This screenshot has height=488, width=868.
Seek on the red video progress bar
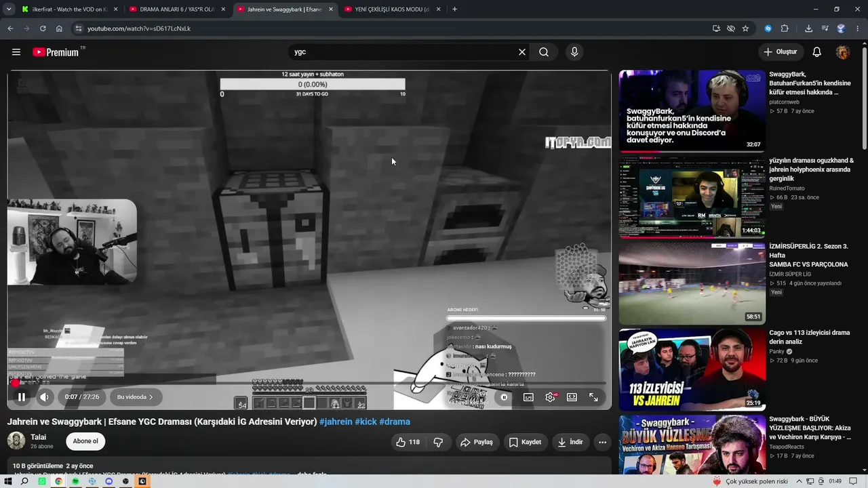pyautogui.click(x=309, y=384)
